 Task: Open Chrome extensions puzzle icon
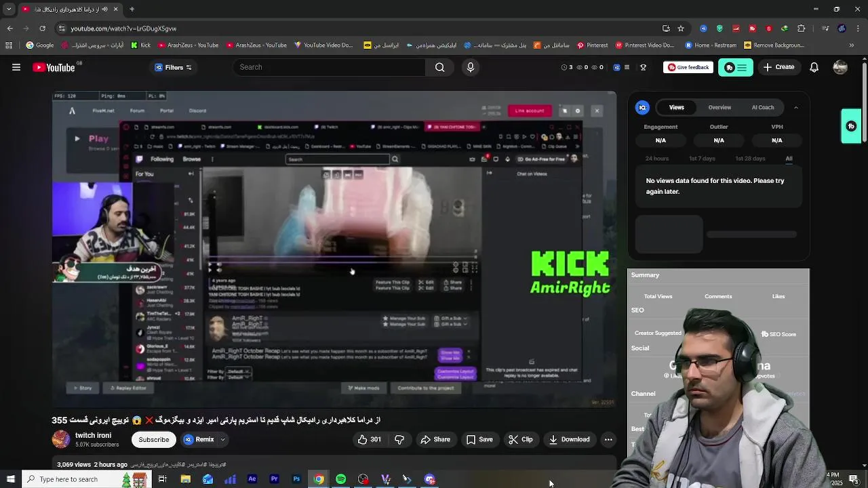coord(802,28)
